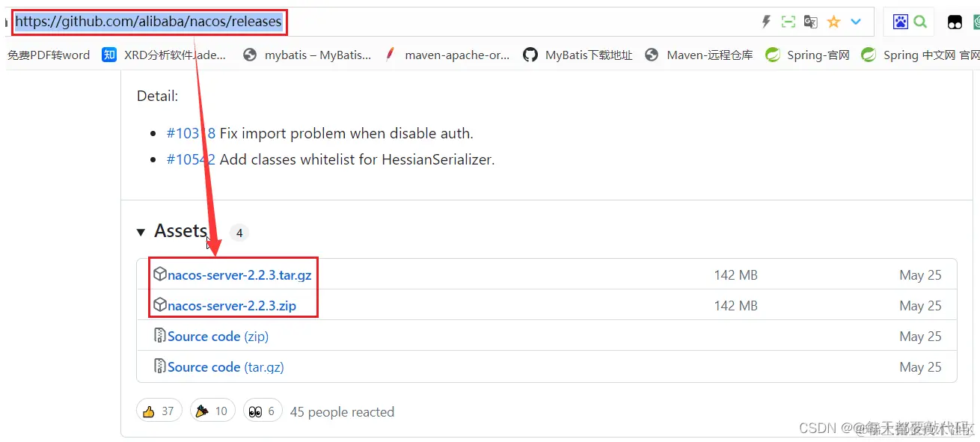Click package icon beside nacos-server-2.2.3.tar.gz

click(159, 274)
